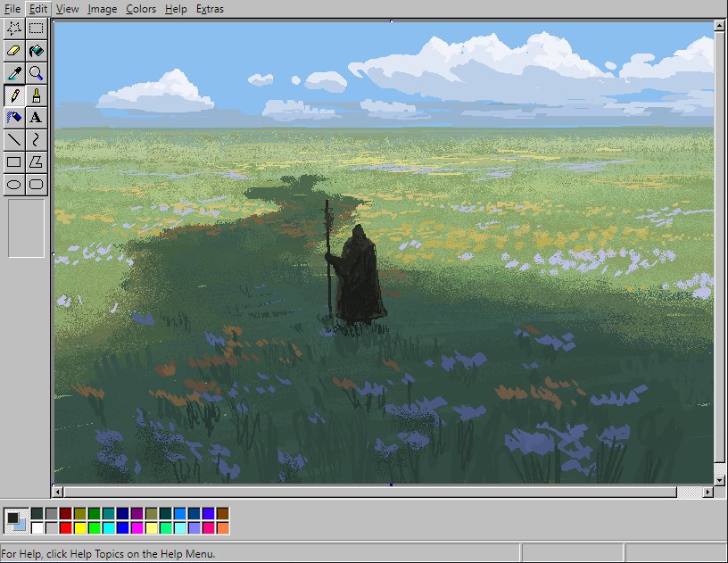Select the Free-Form Select star tool
This screenshot has width=728, height=563.
14,28
